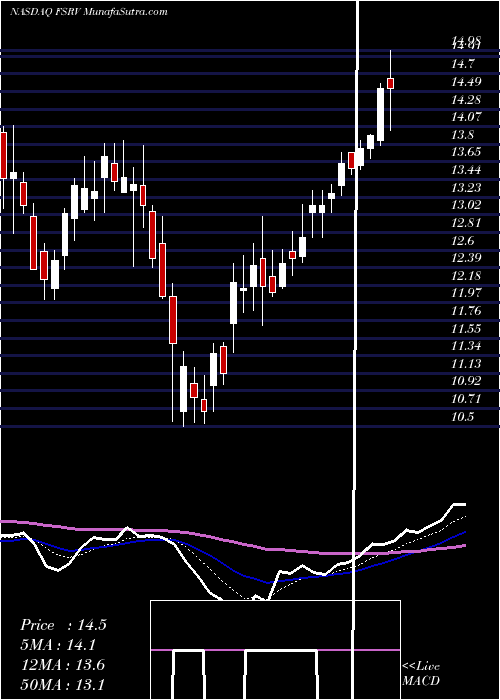
Task: Select the '5MA : 14.1' readout
Action: (x=58, y=645)
